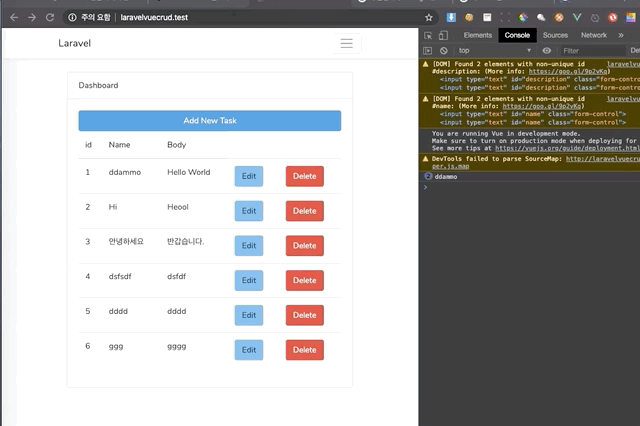Delete the ggg task row
The height and width of the screenshot is (426, 640).
304,350
